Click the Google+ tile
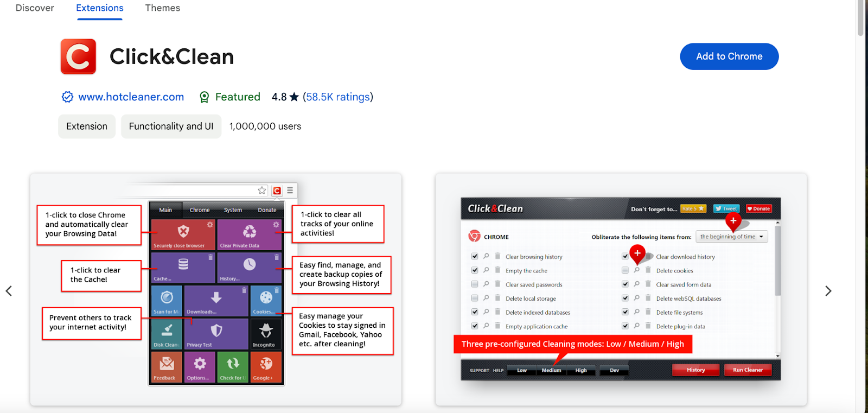Viewport: 868px width, 413px height. tap(266, 367)
